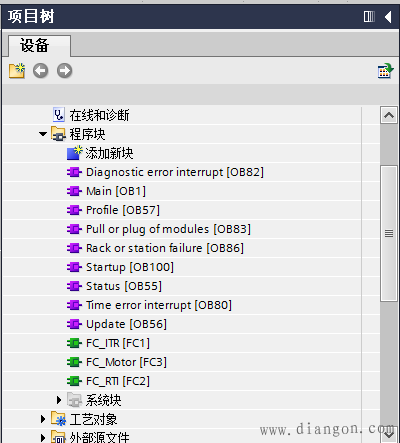400x443 pixels.
Task: Select the 添加新块 entry
Action: tap(109, 153)
